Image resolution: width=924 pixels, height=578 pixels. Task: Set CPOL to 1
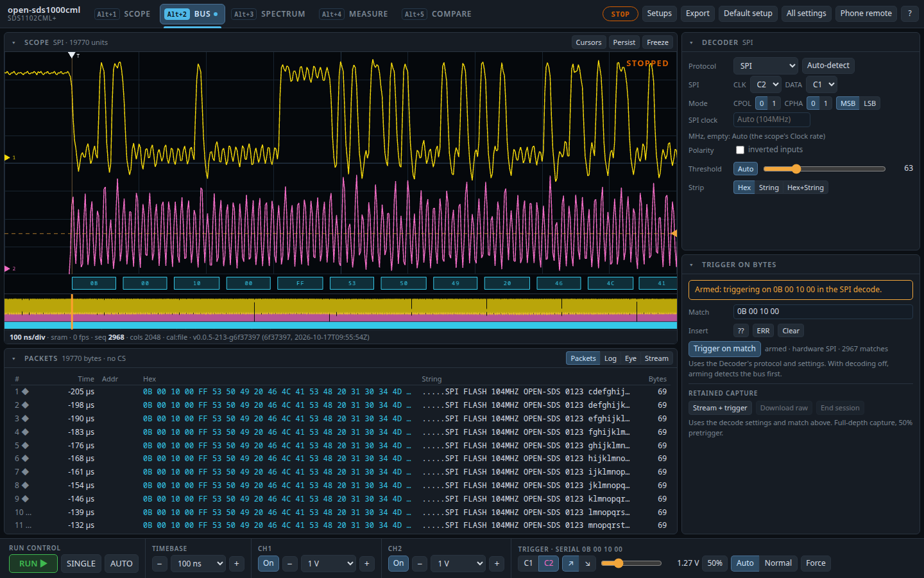(x=774, y=103)
